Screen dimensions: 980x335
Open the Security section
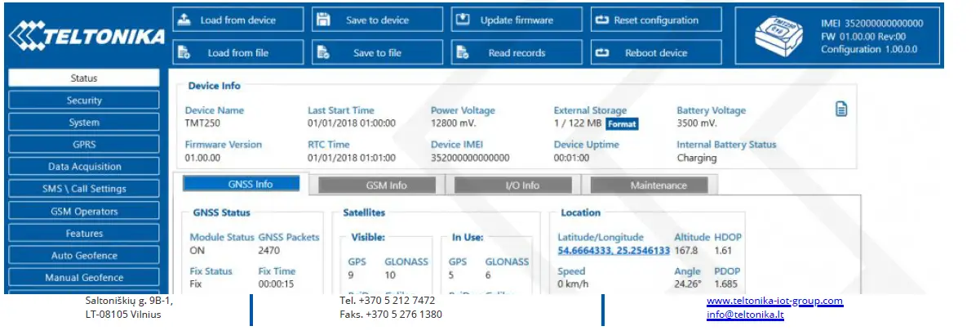(x=84, y=100)
